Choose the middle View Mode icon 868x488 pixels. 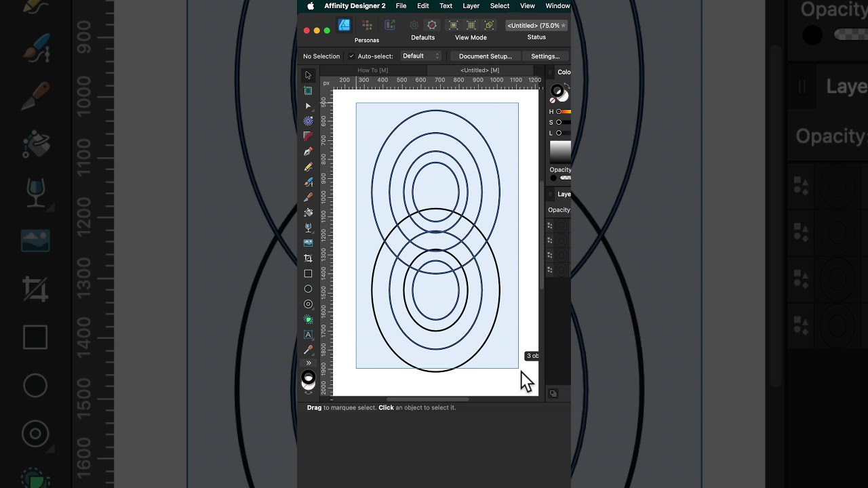click(x=471, y=25)
